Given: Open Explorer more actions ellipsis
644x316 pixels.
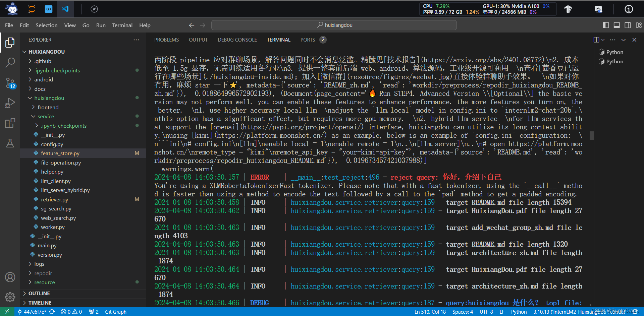Looking at the screenshot, I should (x=136, y=40).
